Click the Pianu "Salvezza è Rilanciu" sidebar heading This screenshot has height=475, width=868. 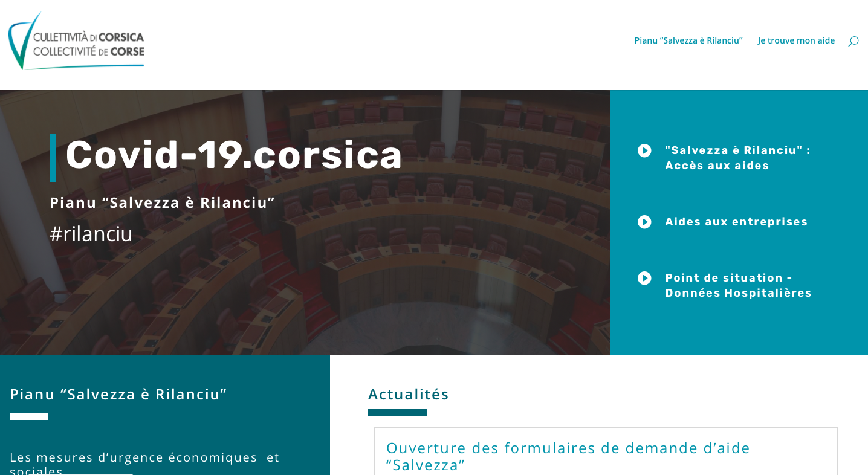[x=117, y=394]
